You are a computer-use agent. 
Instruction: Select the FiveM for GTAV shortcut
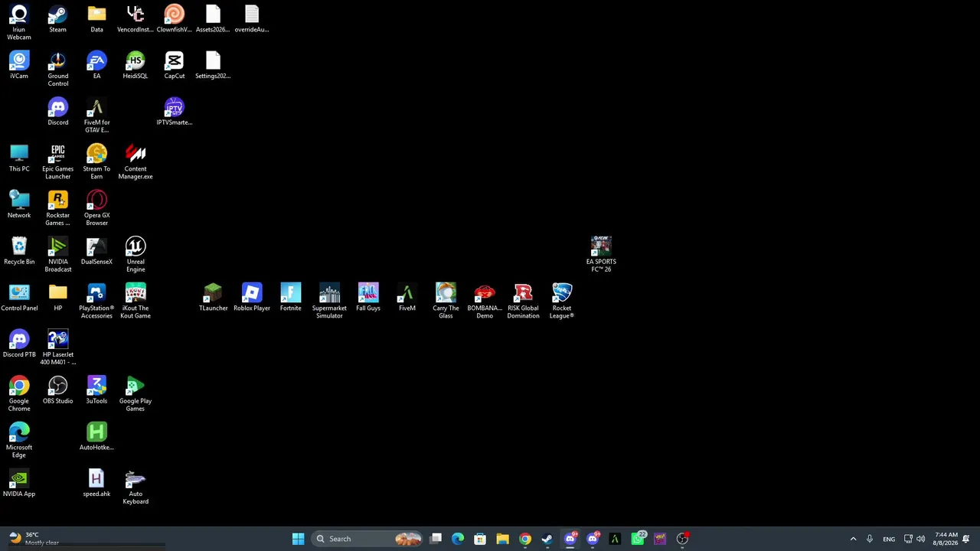pyautogui.click(x=96, y=116)
